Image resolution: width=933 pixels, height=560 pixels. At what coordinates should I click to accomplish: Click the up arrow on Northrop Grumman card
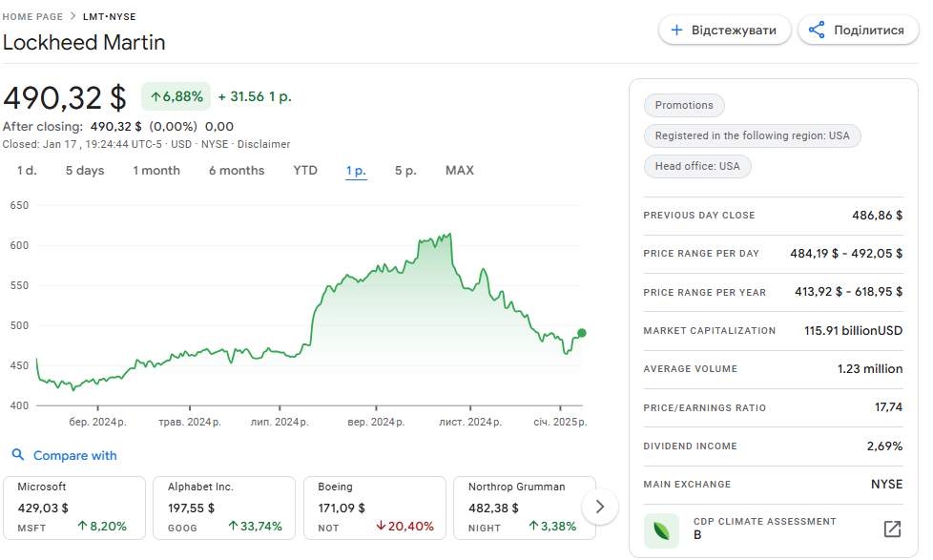click(533, 526)
